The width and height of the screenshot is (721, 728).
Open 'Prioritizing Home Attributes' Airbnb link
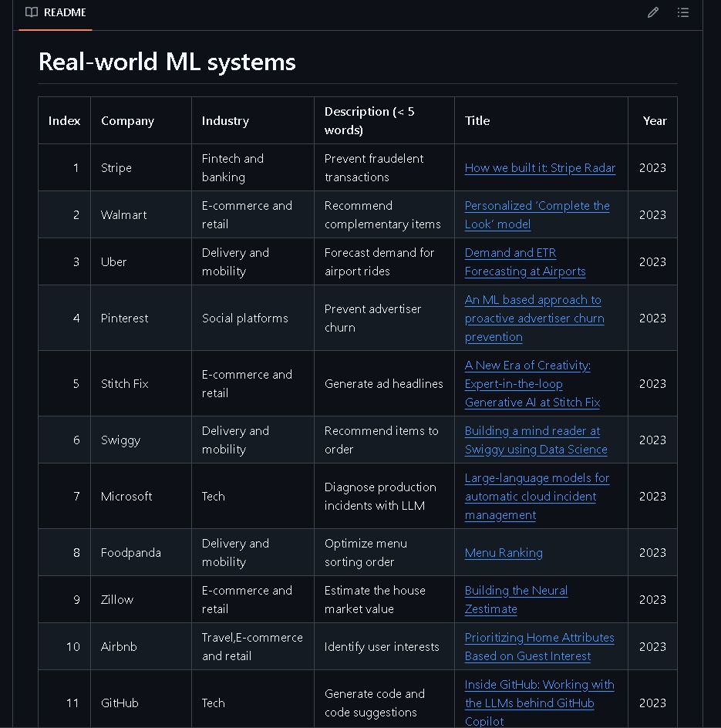(x=540, y=647)
